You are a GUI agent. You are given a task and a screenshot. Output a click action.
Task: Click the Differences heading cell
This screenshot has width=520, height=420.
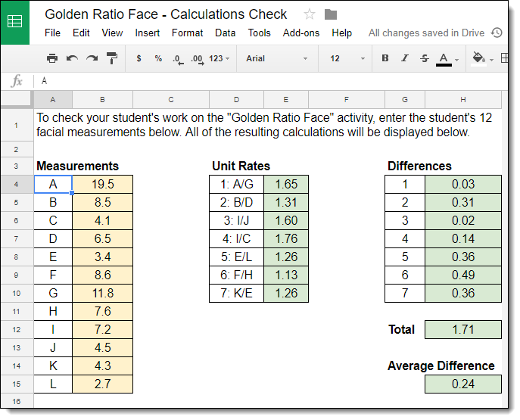click(x=419, y=166)
